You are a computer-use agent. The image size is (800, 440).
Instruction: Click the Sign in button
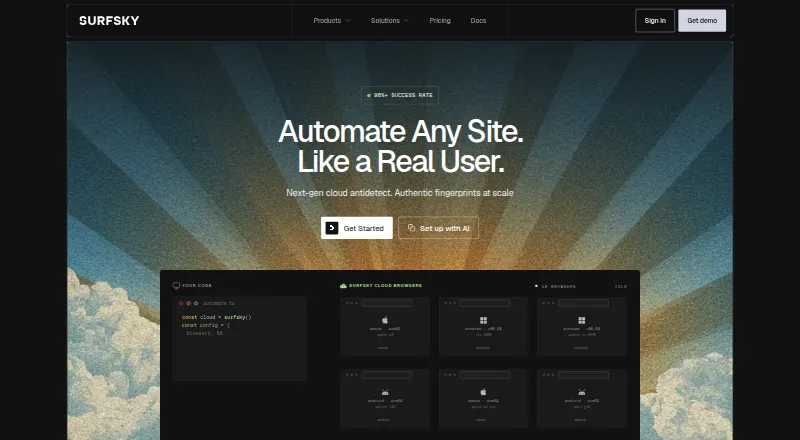(655, 20)
